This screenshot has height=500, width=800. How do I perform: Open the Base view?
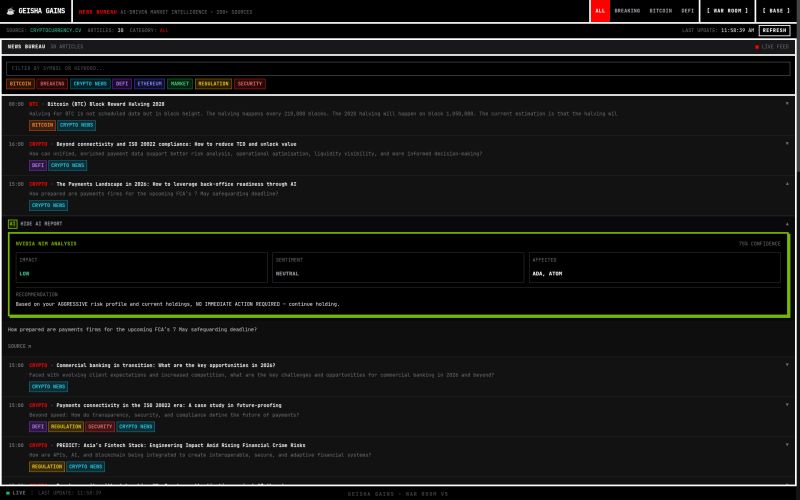776,11
